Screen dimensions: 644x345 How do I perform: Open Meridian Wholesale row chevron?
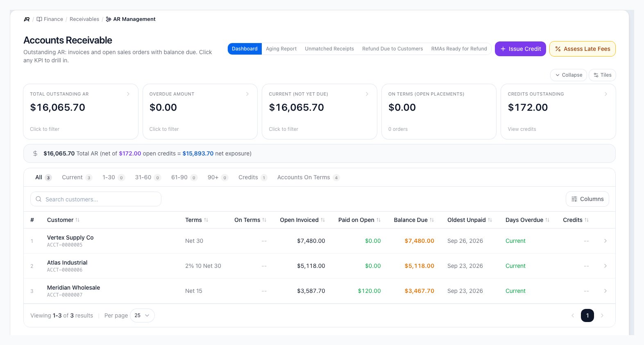605,291
